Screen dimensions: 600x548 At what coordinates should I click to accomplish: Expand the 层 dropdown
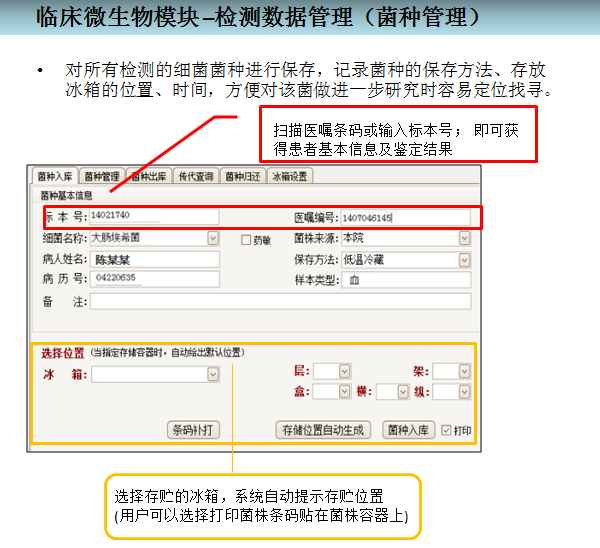click(x=345, y=371)
